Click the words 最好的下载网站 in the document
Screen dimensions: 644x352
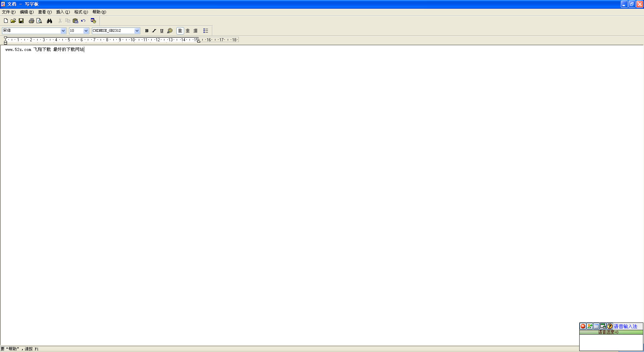coord(68,49)
